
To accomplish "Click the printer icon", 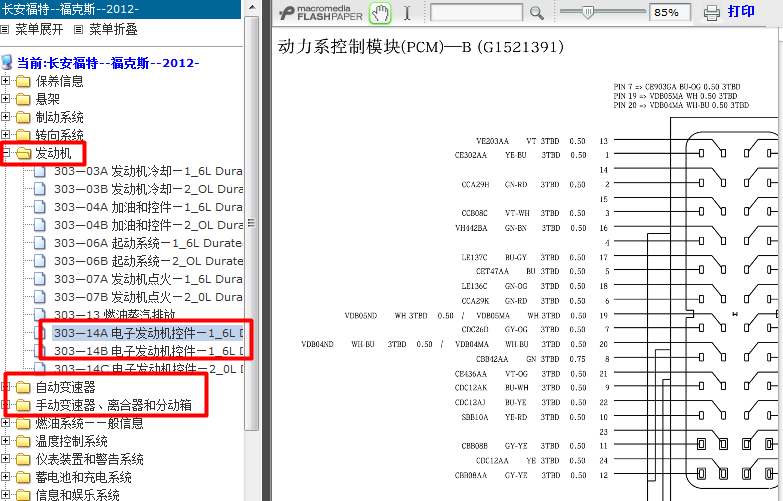I will click(x=712, y=12).
